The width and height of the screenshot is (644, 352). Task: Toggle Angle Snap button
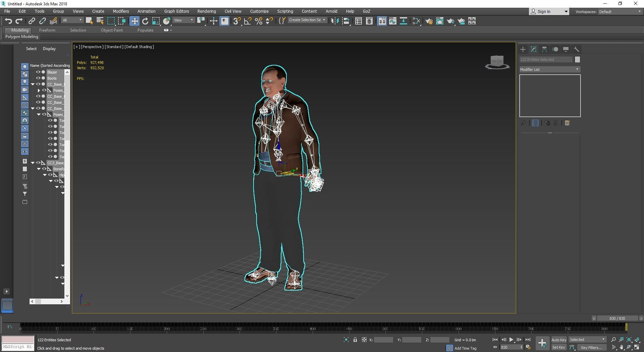tap(248, 21)
